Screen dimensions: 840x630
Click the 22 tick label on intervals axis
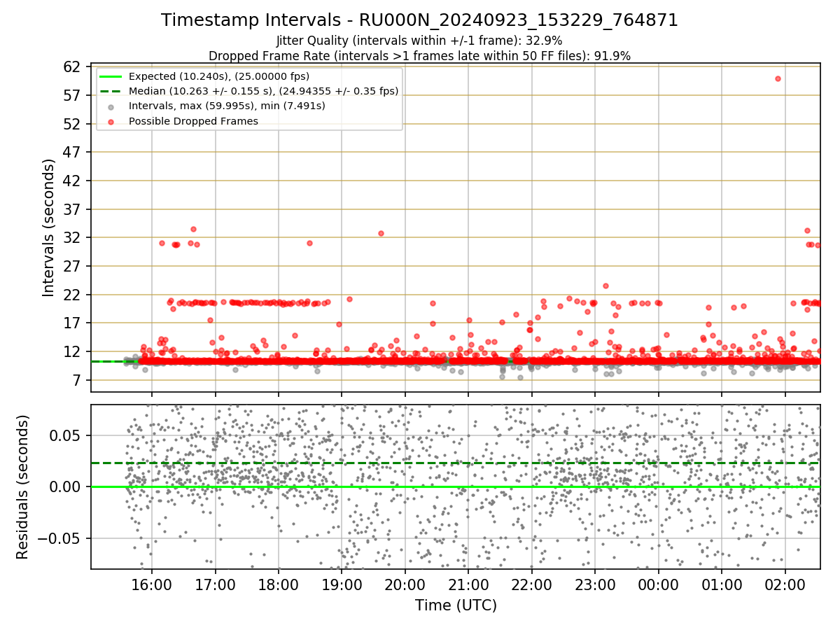pyautogui.click(x=73, y=295)
